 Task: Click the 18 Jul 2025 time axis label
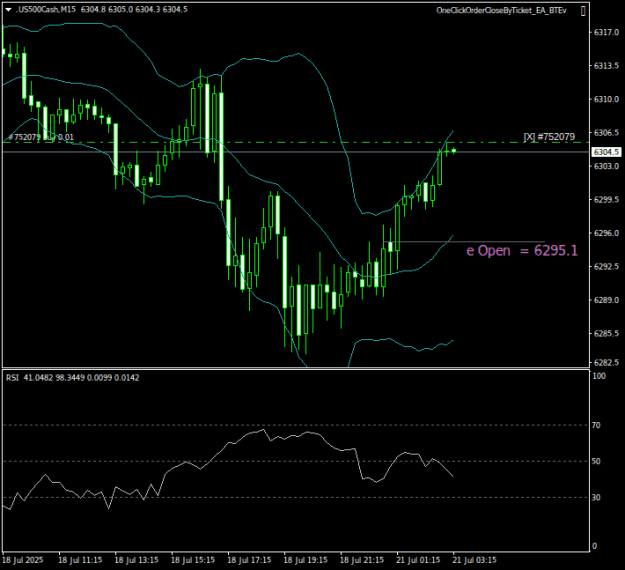click(23, 560)
